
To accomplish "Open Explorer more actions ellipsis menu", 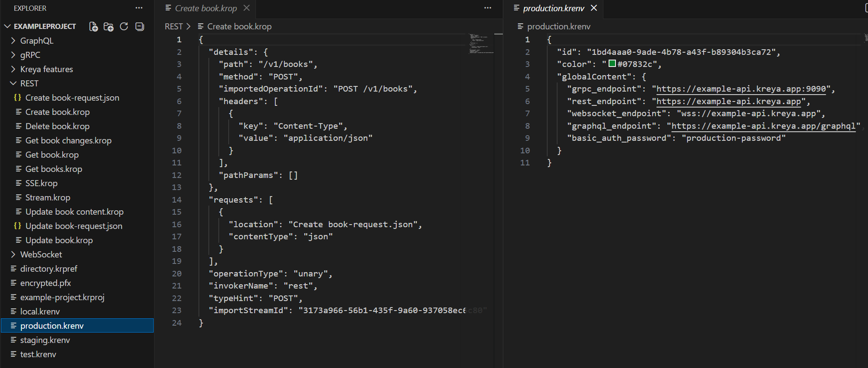I will [x=139, y=8].
